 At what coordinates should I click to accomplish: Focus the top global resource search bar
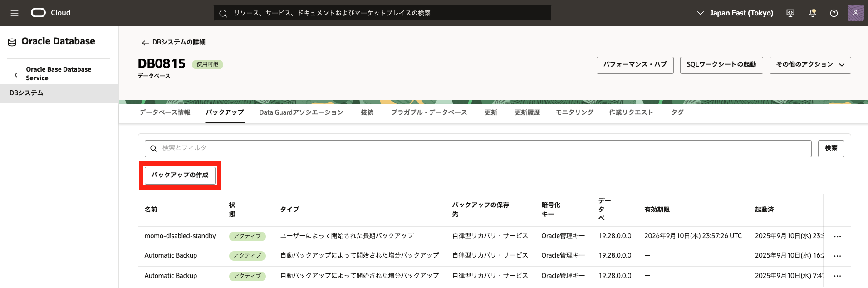coord(382,13)
